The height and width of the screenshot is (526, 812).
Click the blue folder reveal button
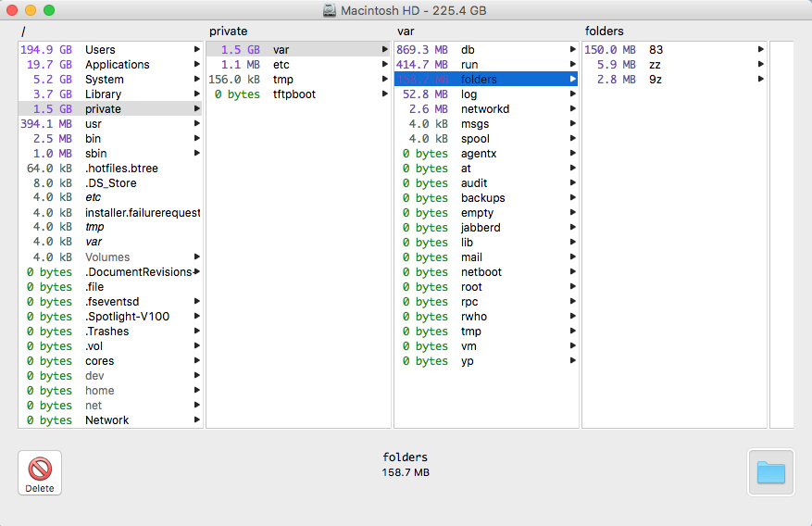pyautogui.click(x=770, y=472)
